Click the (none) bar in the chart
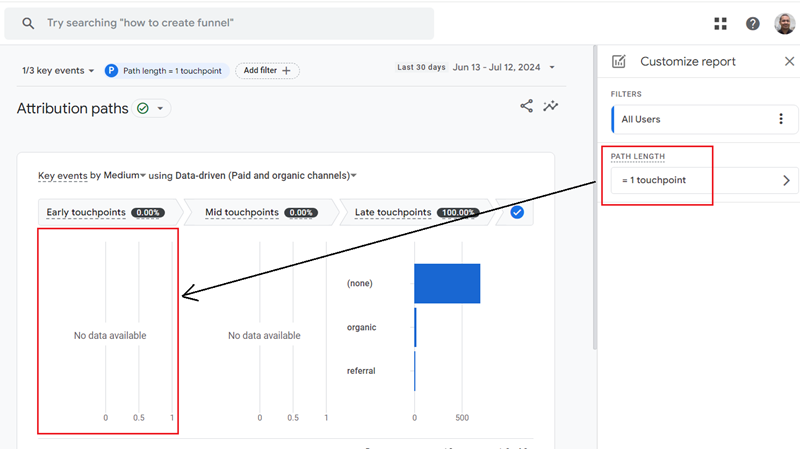 447,283
